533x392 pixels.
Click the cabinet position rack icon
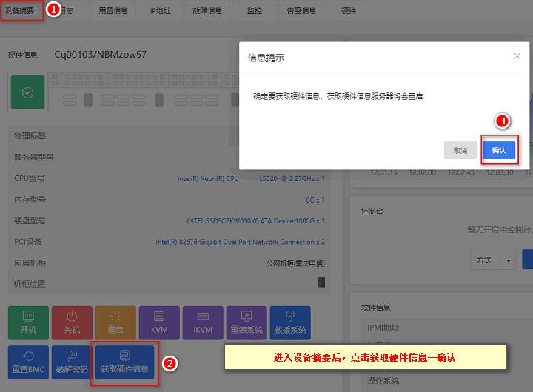coord(321,283)
